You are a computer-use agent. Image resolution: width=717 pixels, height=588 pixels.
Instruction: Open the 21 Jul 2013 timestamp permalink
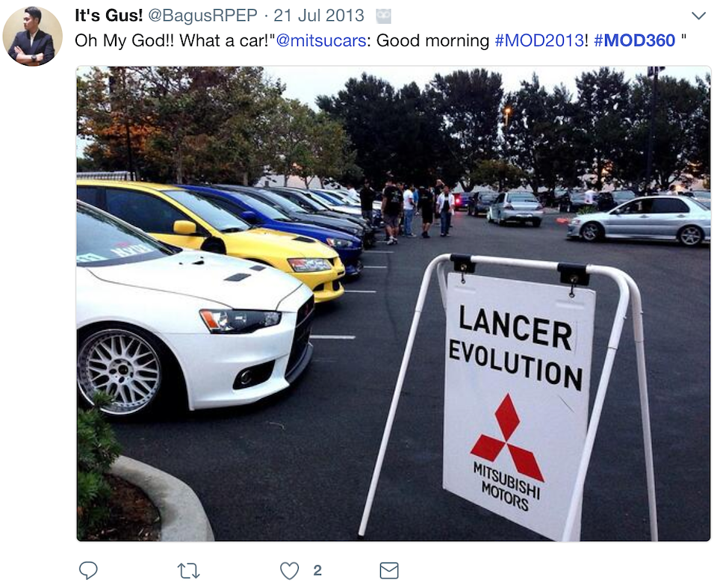(x=319, y=16)
